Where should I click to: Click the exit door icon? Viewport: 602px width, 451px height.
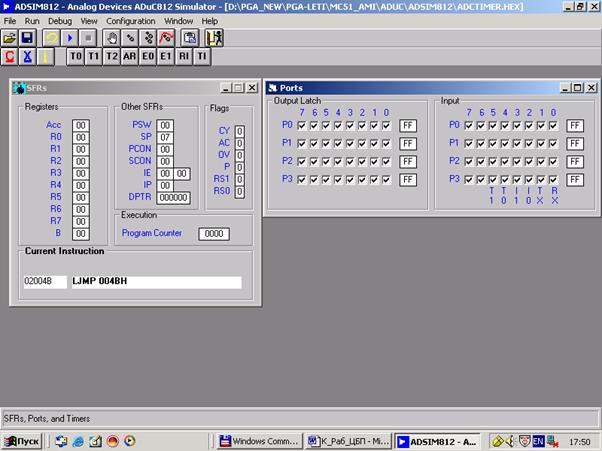click(x=214, y=38)
